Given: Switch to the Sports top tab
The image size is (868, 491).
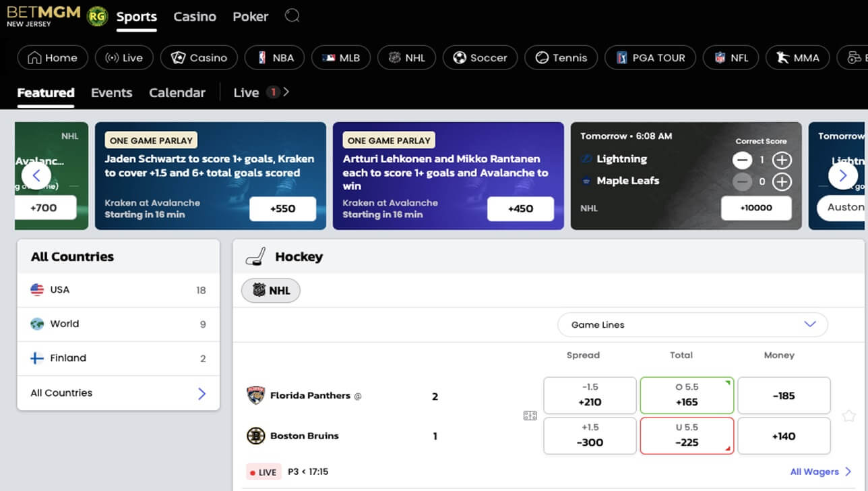Looking at the screenshot, I should tap(136, 17).
